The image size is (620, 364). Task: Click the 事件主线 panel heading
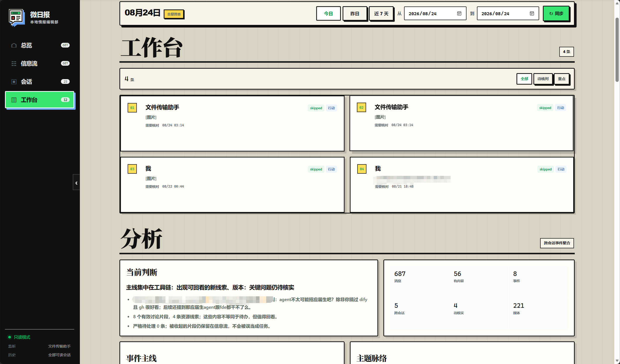click(141, 358)
